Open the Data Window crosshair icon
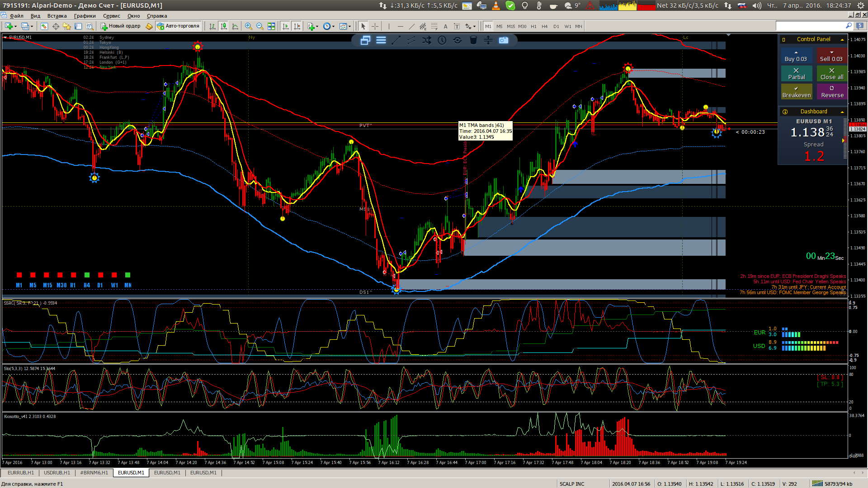The height and width of the screenshot is (488, 868). [x=56, y=26]
